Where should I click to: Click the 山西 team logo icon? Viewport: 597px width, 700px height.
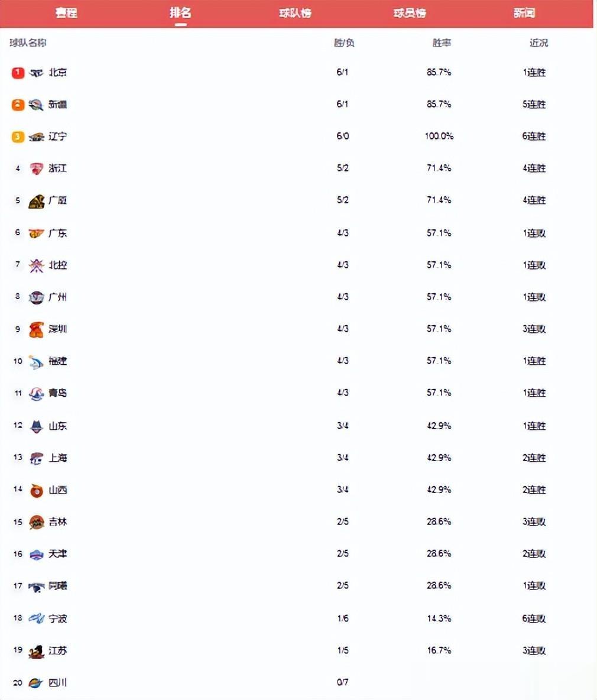36,490
